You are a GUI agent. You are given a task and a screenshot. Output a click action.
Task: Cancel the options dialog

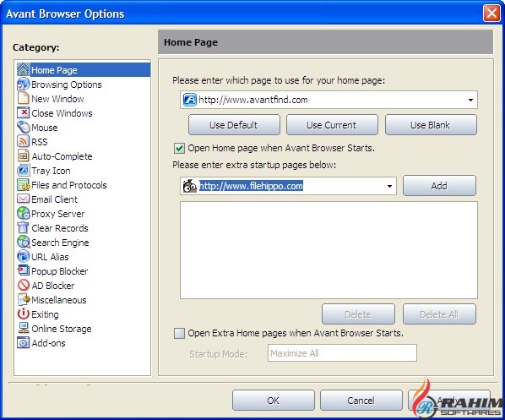(361, 400)
